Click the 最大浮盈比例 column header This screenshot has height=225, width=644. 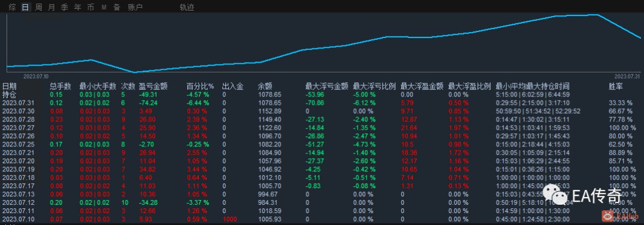point(469,86)
